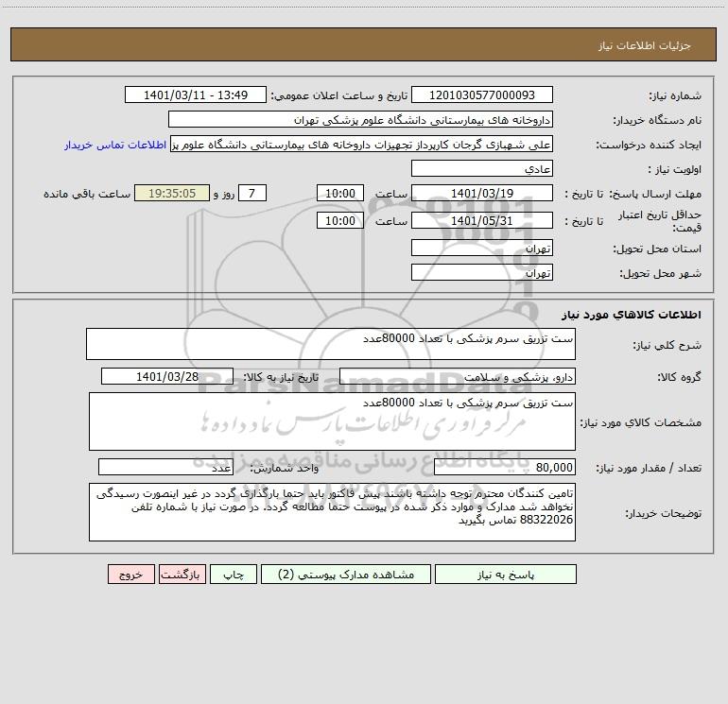Click the مشخصات کالای مورد نیاز text area
Image resolution: width=728 pixels, height=704 pixels.
coord(332,421)
